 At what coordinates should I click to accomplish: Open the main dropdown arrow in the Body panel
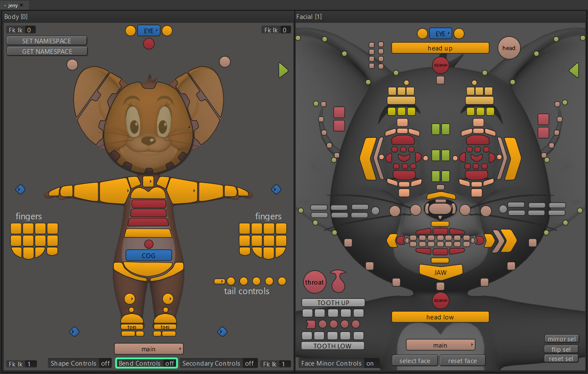180,349
